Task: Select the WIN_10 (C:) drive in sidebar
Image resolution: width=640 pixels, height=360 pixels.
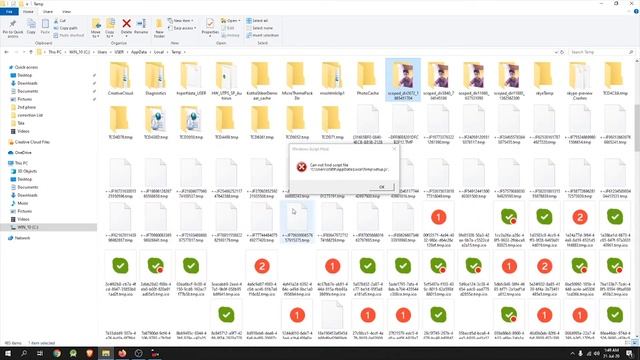Action: (28, 227)
